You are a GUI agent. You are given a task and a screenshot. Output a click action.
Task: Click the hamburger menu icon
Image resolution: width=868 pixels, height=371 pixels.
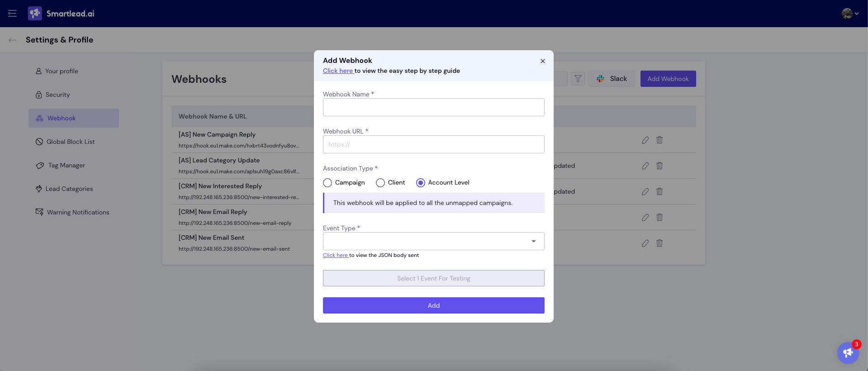(x=12, y=14)
